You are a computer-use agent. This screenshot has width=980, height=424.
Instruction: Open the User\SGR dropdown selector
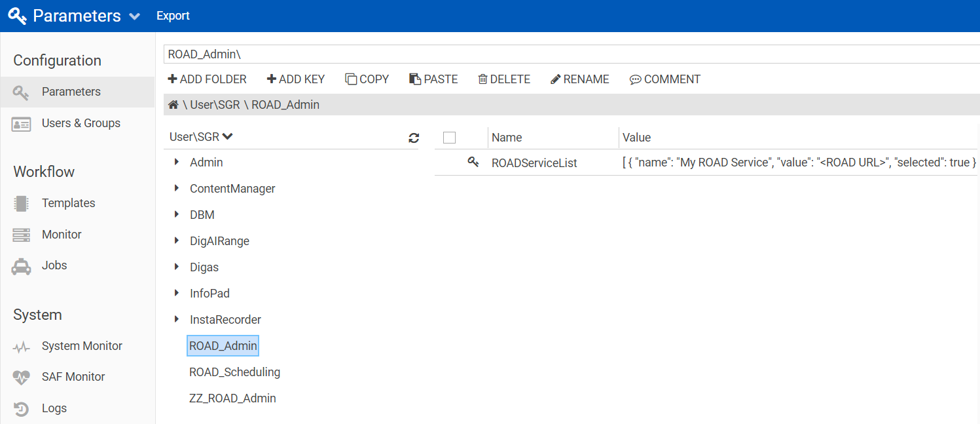pos(201,137)
